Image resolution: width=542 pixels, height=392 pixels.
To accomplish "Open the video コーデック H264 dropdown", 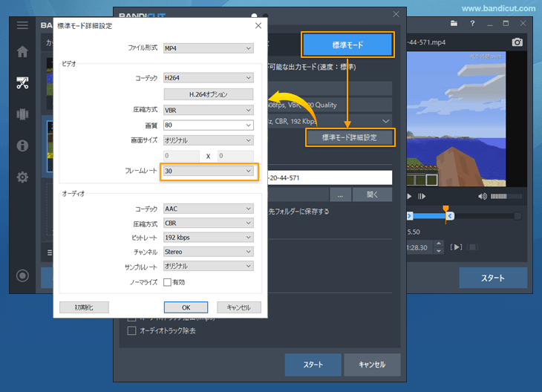I will pos(209,77).
